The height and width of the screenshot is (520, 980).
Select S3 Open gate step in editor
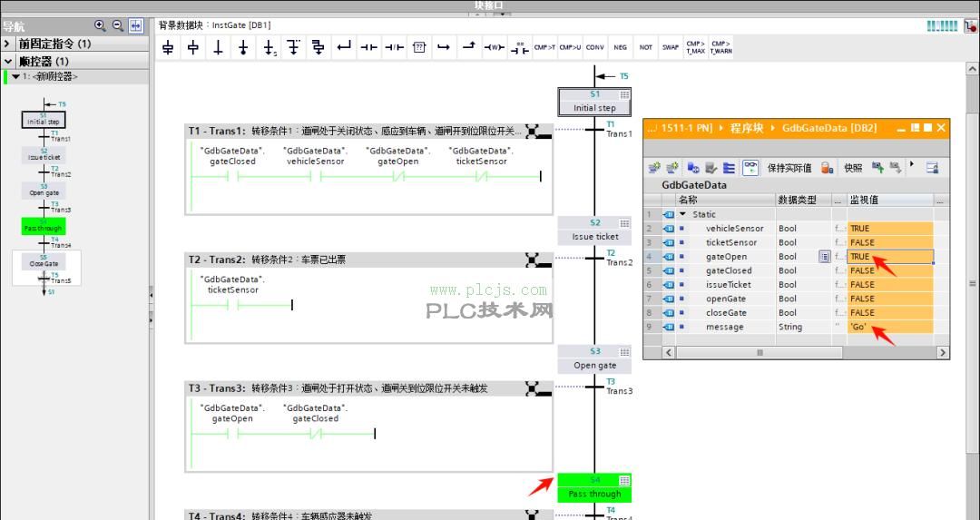click(594, 358)
